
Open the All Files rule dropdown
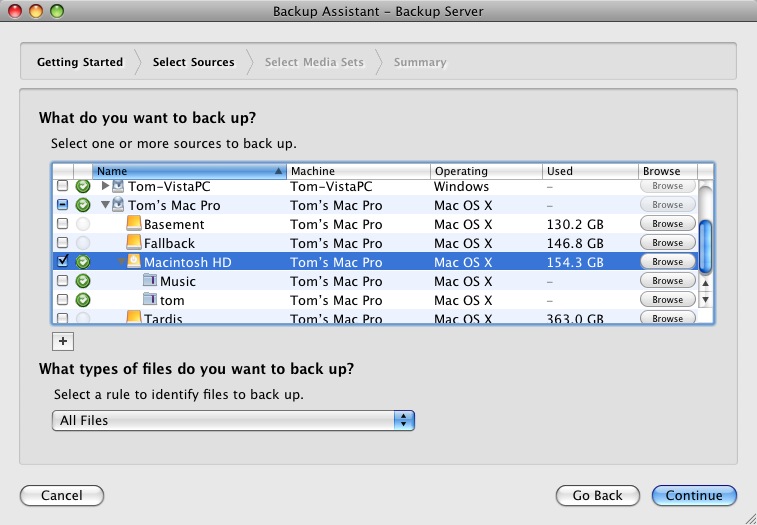(233, 420)
